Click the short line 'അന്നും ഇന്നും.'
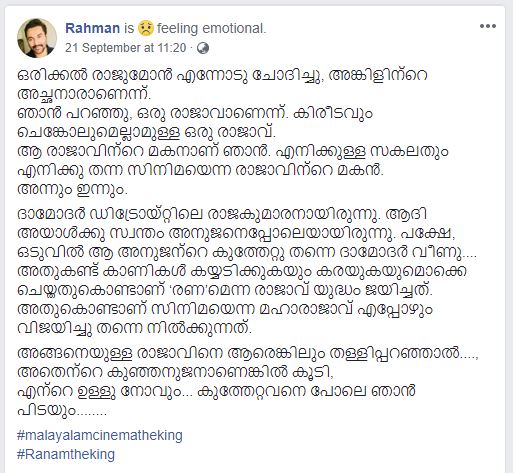 tap(72, 189)
